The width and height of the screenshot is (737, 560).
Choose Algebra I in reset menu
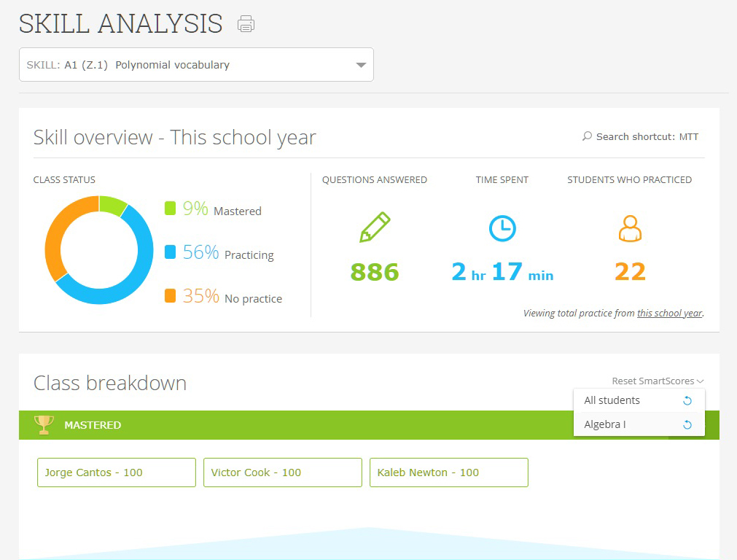pos(605,424)
